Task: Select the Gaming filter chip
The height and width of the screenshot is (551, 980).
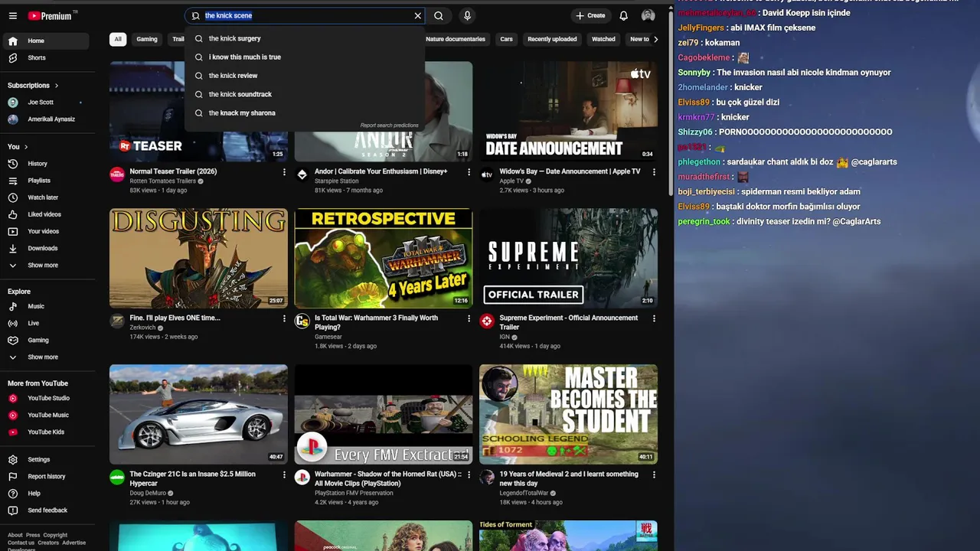Action: (147, 39)
